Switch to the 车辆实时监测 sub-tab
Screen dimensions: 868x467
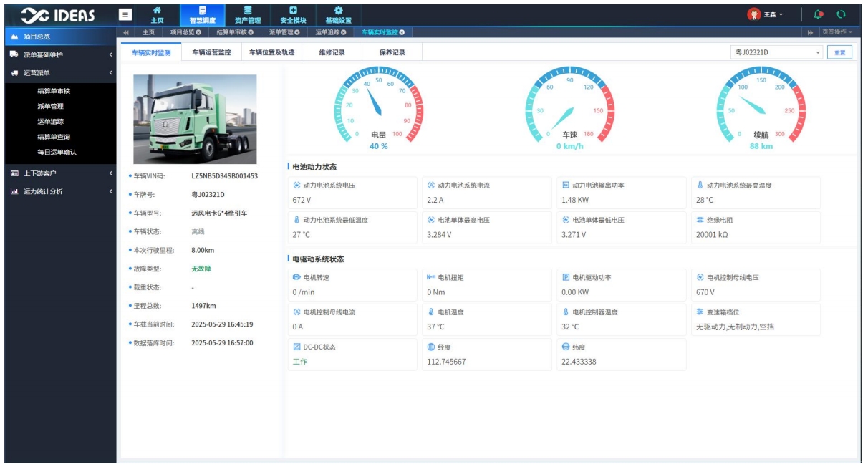pos(151,52)
